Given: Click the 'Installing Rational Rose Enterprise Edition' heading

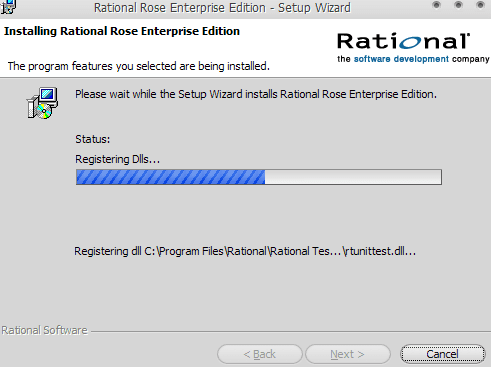Looking at the screenshot, I should (122, 31).
